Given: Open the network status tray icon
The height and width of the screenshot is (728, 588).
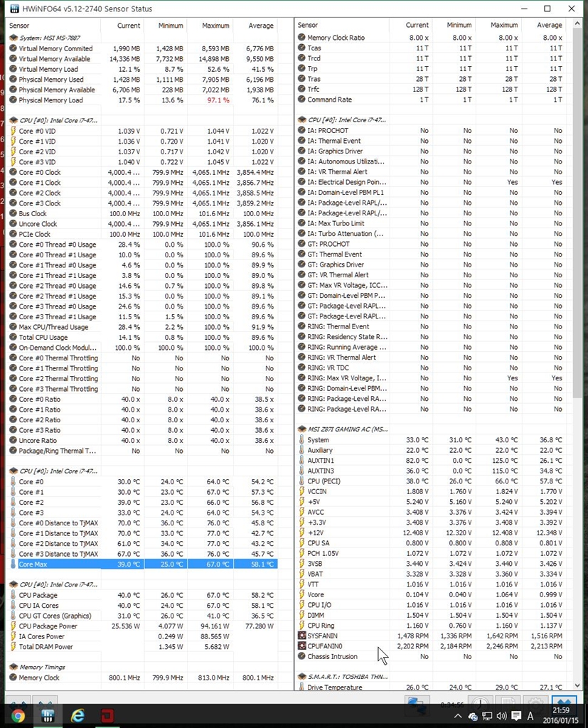Looking at the screenshot, I should 487,716.
